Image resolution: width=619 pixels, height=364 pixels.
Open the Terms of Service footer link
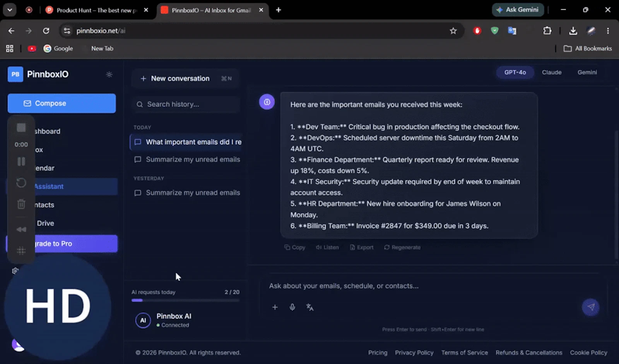[x=465, y=352]
